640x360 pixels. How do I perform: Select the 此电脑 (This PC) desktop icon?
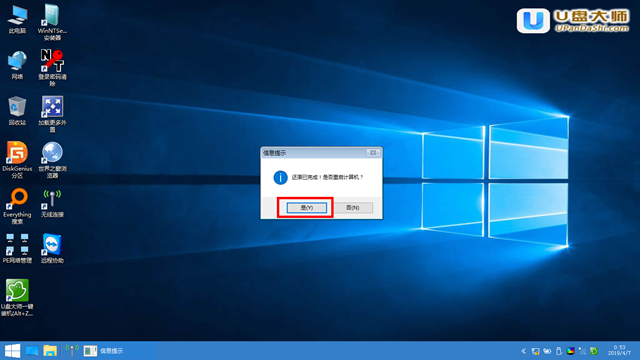coord(17,20)
